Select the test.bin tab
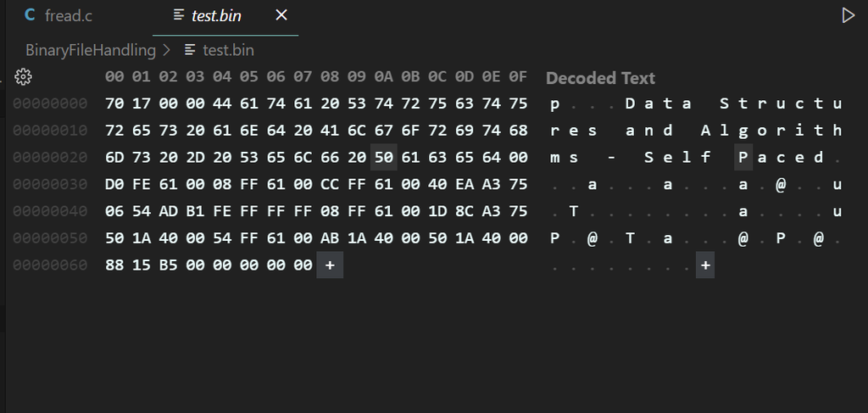This screenshot has height=413, width=868. (216, 15)
